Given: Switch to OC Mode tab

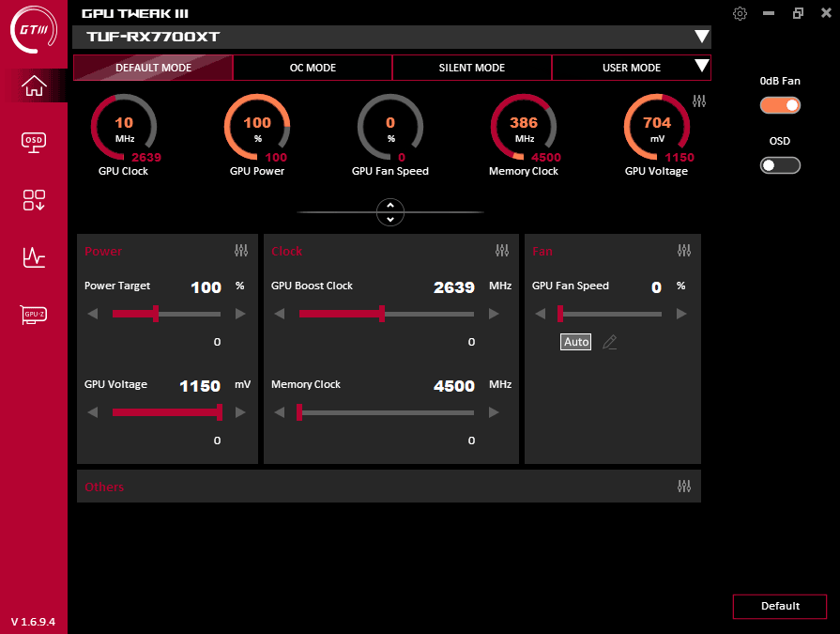Looking at the screenshot, I should pos(313,68).
